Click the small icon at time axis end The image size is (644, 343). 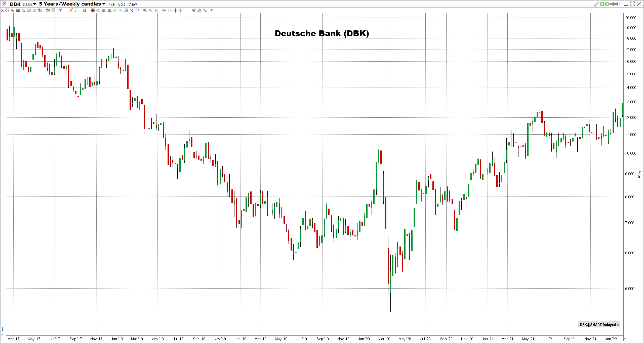coord(625,339)
